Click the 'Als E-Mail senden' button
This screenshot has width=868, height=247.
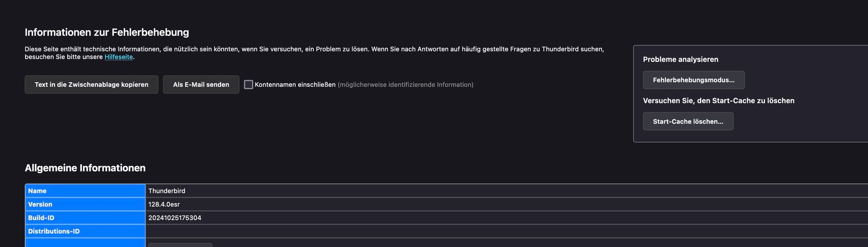201,84
